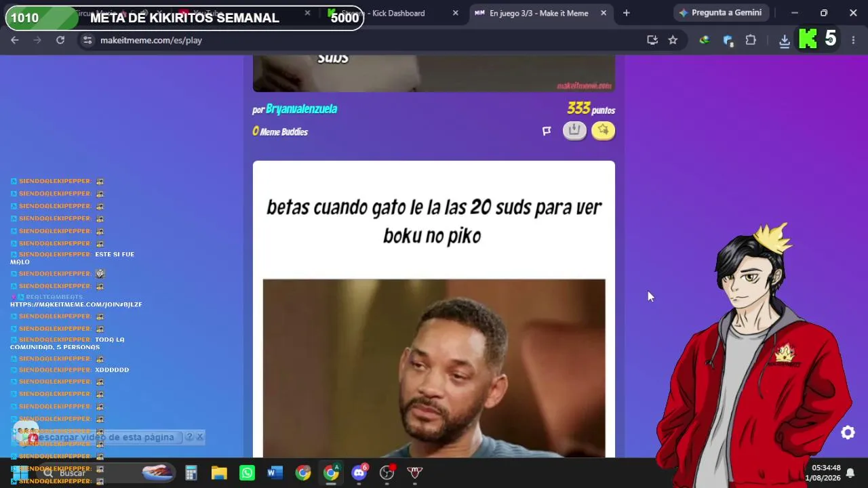This screenshot has width=868, height=488.
Task: Click the chat message 'ESTE SI FUE MALO'
Action: (x=72, y=258)
